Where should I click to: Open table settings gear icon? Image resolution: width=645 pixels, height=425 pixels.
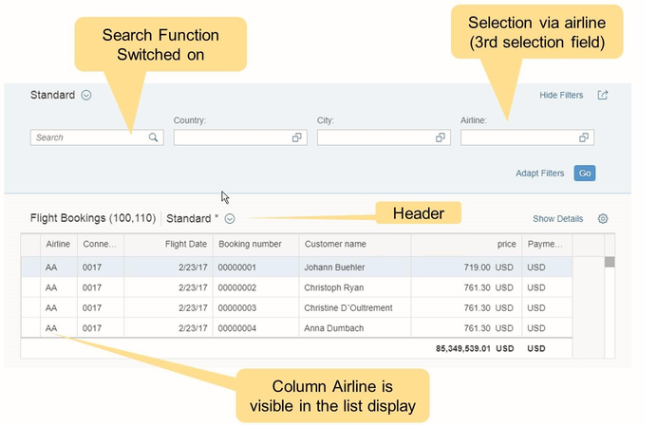click(x=603, y=218)
